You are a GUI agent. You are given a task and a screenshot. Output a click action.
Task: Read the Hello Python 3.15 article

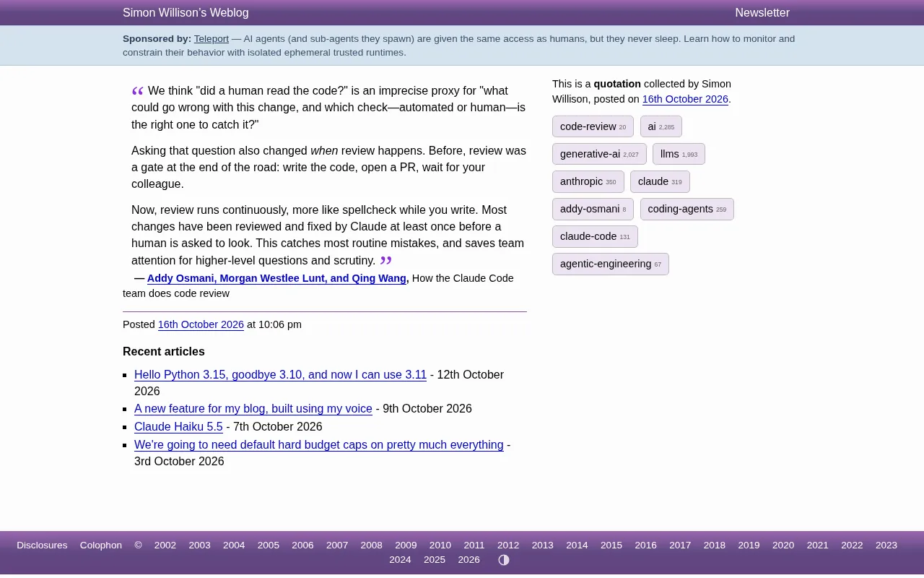tap(280, 374)
